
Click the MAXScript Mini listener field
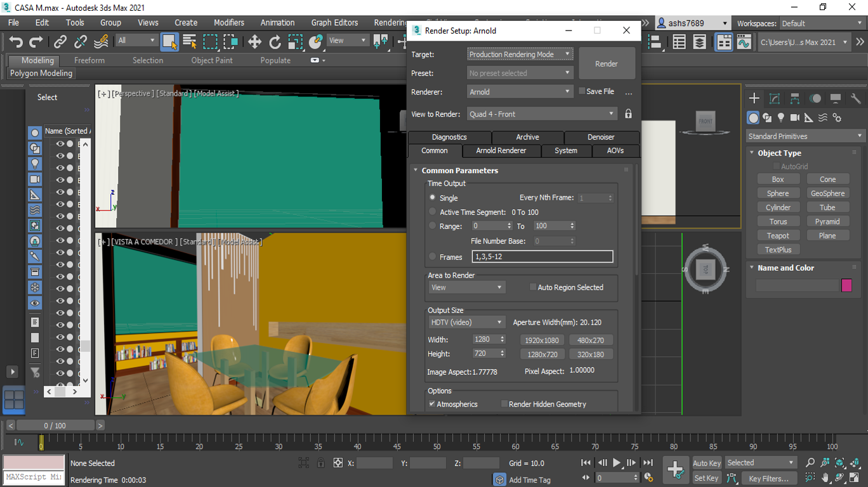coord(34,477)
